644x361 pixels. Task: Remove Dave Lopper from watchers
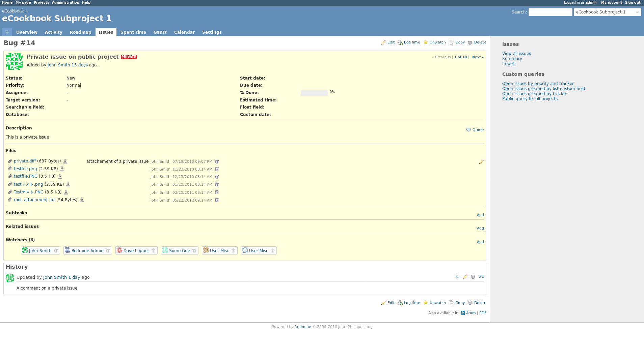pyautogui.click(x=154, y=250)
